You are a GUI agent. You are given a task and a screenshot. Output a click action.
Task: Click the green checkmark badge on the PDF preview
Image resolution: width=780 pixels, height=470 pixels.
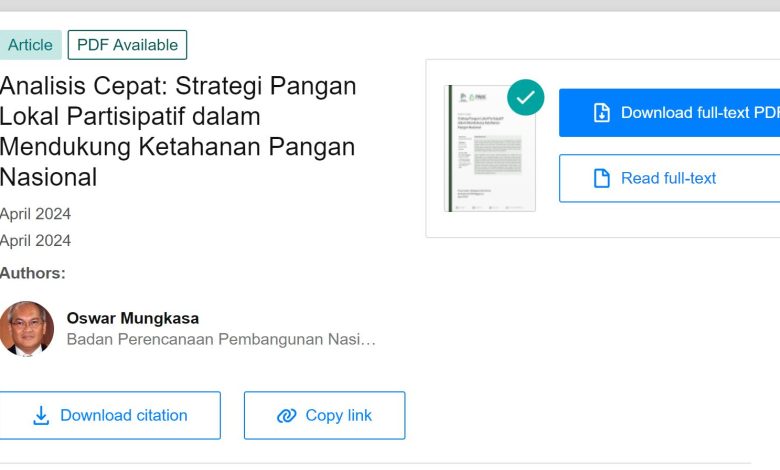tap(525, 98)
